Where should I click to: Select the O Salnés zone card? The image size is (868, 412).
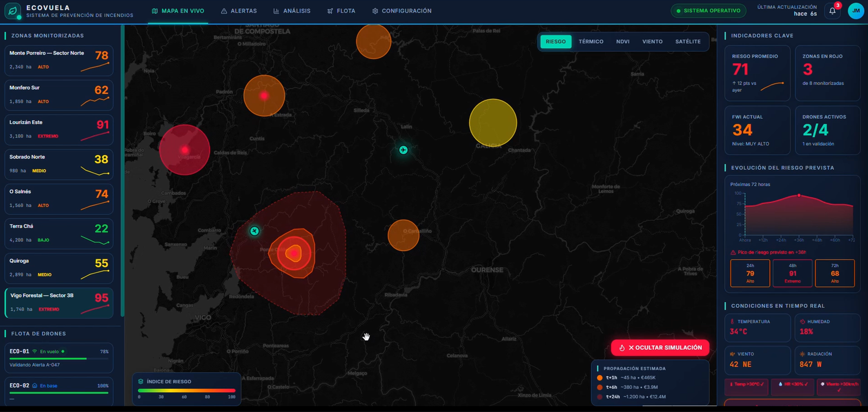point(59,199)
